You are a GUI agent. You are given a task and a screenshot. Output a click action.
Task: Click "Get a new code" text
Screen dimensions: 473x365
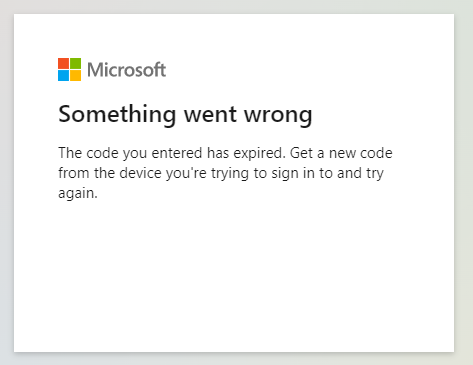pos(341,153)
